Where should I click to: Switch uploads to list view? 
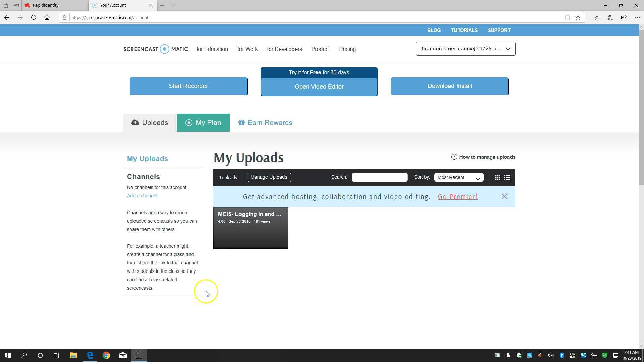coord(507,177)
